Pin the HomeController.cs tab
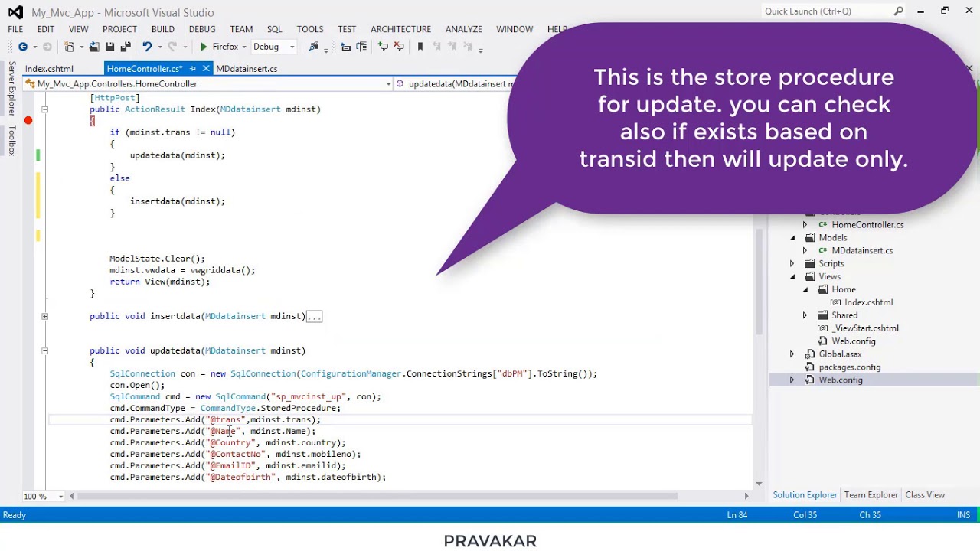 (193, 69)
